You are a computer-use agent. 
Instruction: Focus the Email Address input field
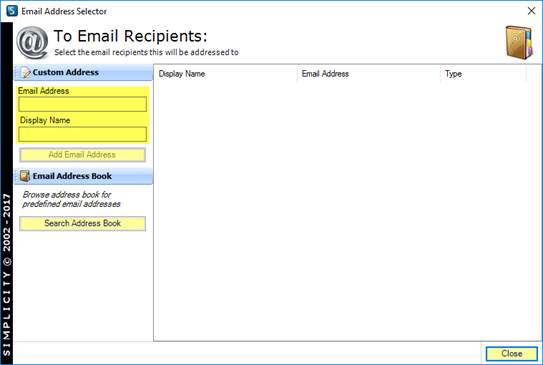[82, 104]
